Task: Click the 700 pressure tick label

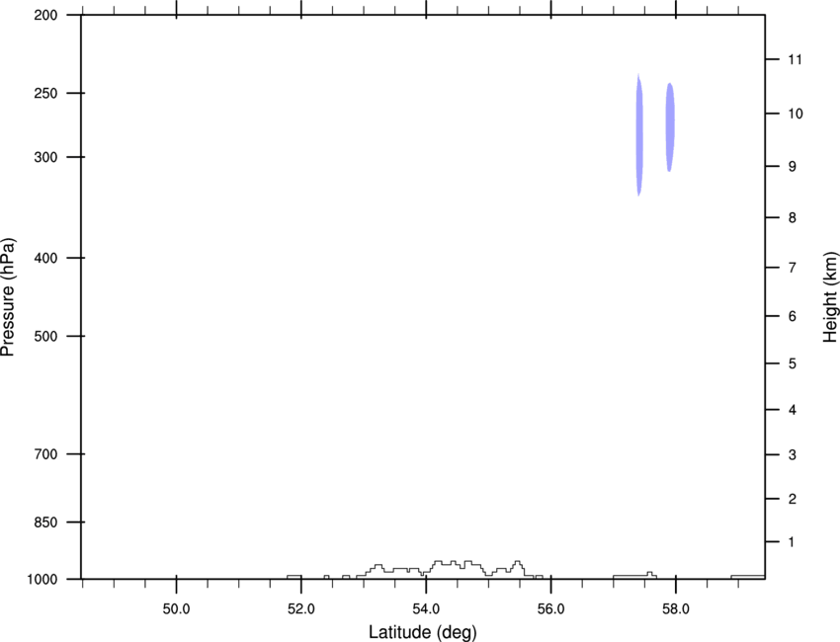Action: [x=45, y=454]
